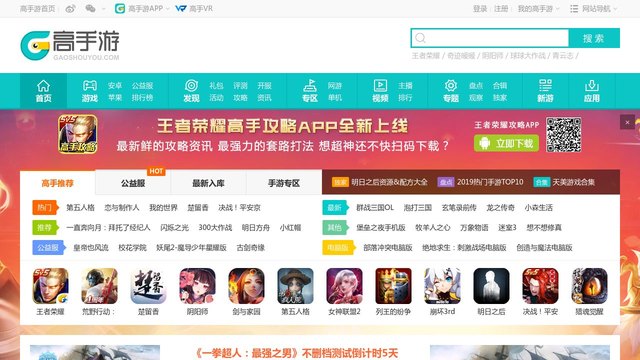Open the 专区 flag icon
This screenshot has height=360, width=640.
[310, 85]
